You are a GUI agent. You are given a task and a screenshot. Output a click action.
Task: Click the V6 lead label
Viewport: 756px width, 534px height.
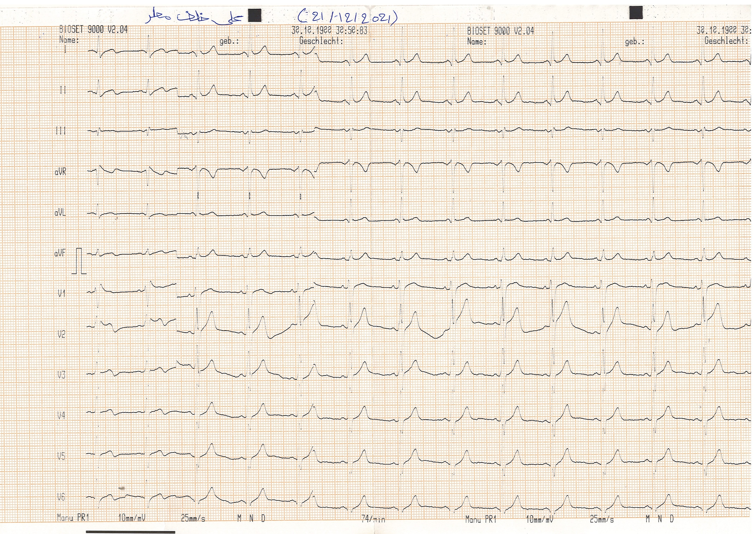coord(61,497)
